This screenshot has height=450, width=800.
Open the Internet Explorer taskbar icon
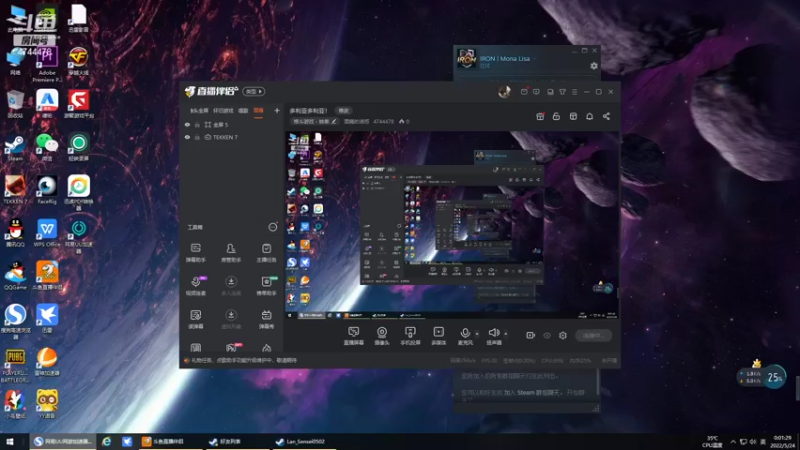[106, 441]
